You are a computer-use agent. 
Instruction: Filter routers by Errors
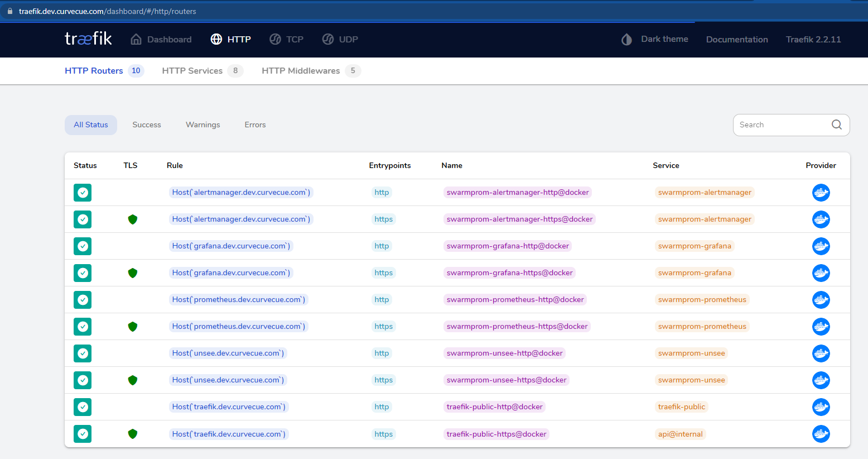tap(255, 125)
